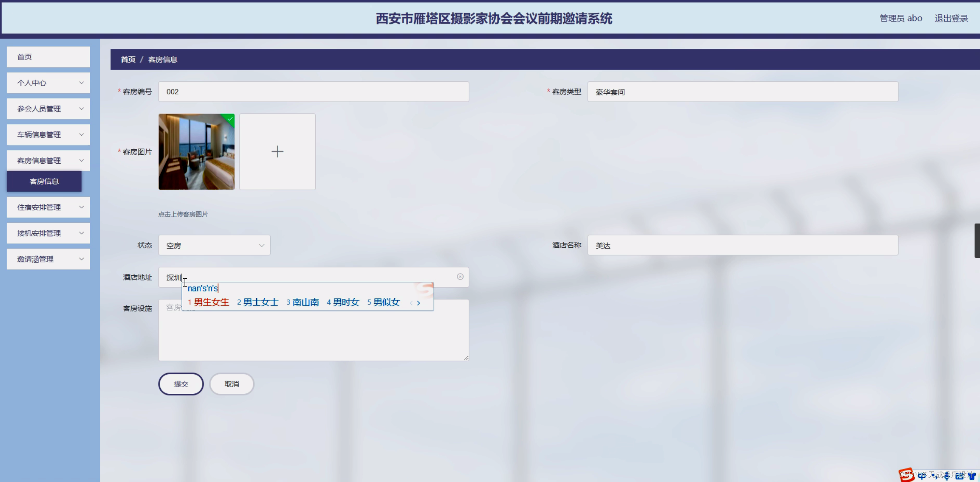This screenshot has width=980, height=482.
Task: Click the 点击上传客房图片 upload link
Action: (183, 214)
